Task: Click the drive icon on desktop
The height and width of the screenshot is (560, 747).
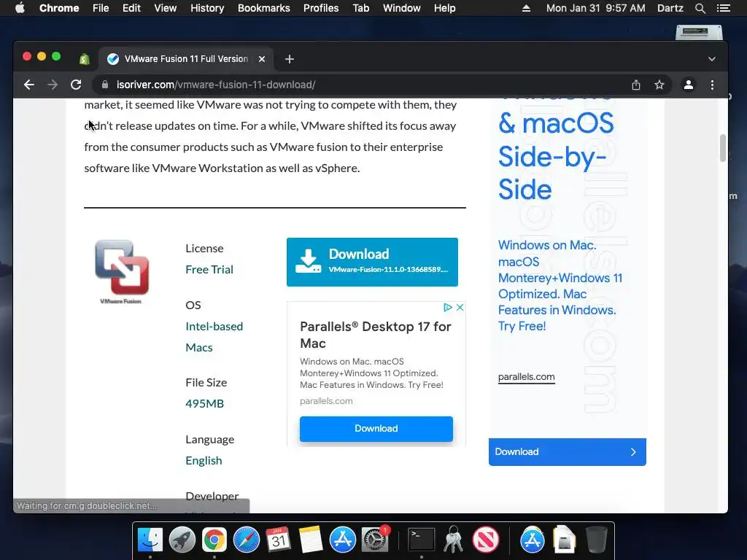Action: click(x=699, y=32)
